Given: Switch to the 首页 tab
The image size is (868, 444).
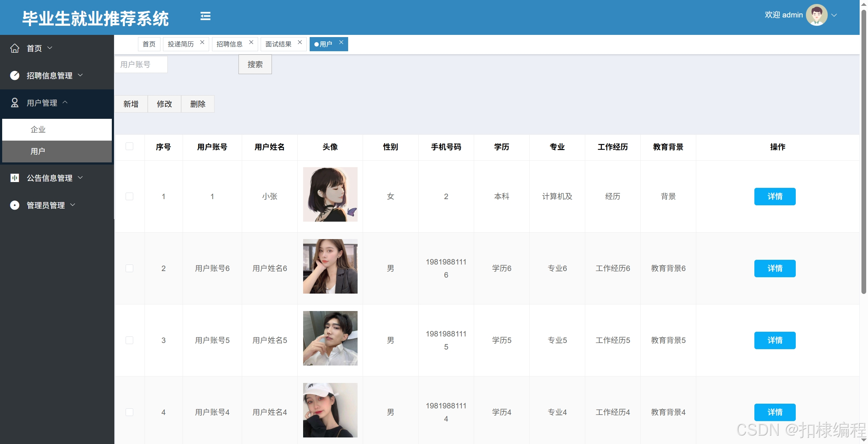Looking at the screenshot, I should pyautogui.click(x=149, y=44).
